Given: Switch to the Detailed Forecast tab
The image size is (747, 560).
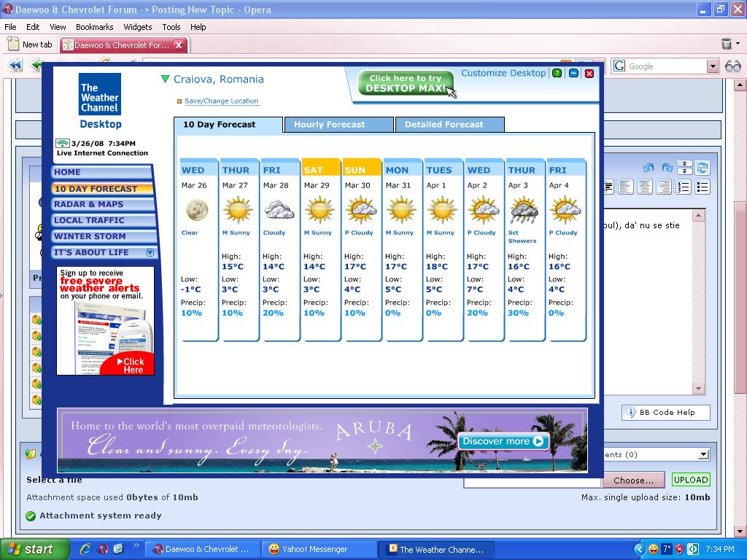Looking at the screenshot, I should (449, 124).
